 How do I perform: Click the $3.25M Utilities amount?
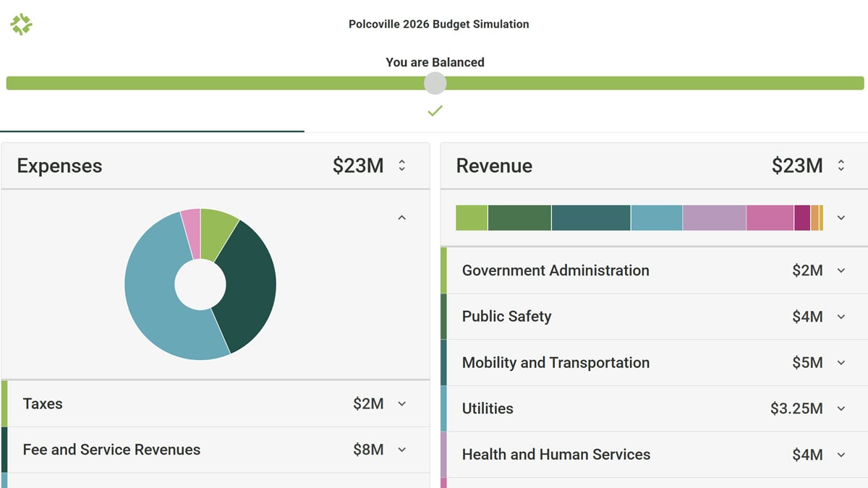coord(796,408)
